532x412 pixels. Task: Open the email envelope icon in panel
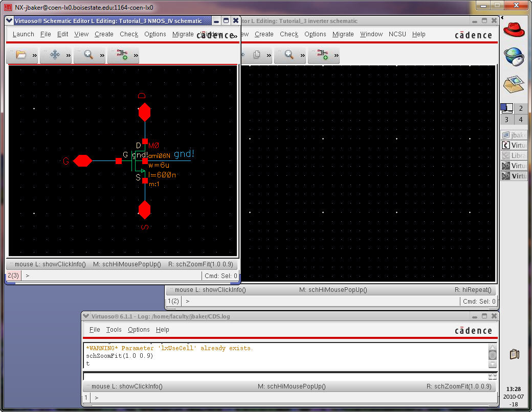pyautogui.click(x=514, y=83)
